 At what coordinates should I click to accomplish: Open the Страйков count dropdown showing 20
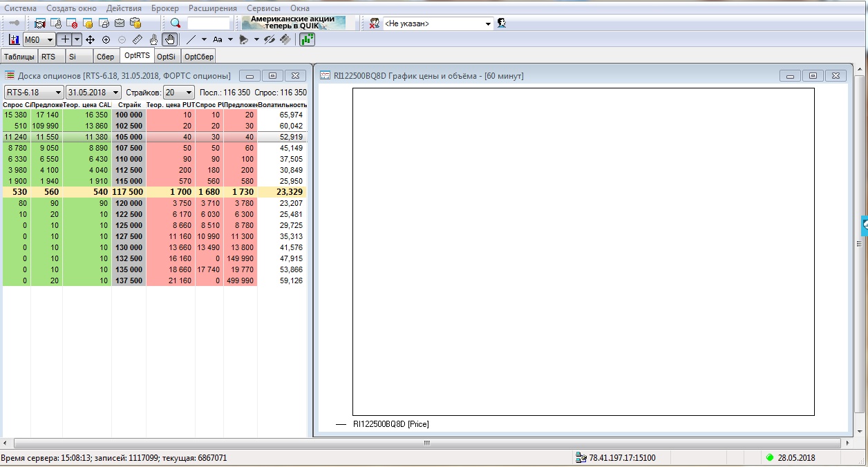point(189,93)
